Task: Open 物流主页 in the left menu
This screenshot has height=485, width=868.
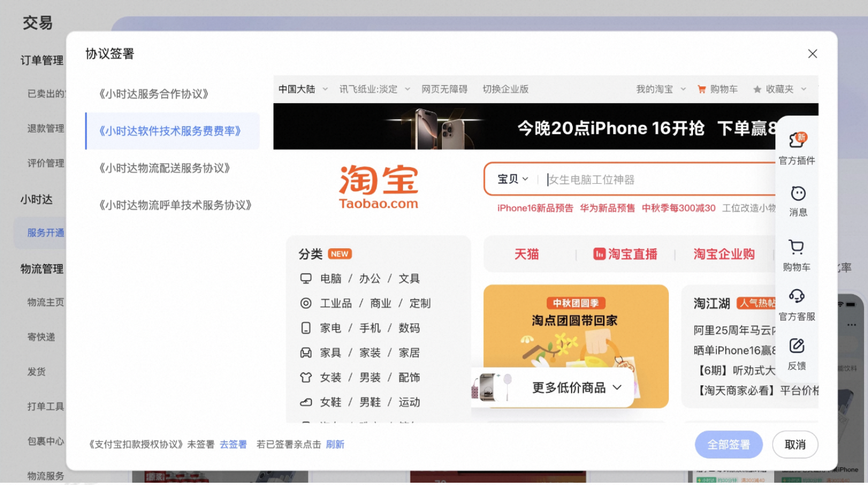Action: (45, 302)
